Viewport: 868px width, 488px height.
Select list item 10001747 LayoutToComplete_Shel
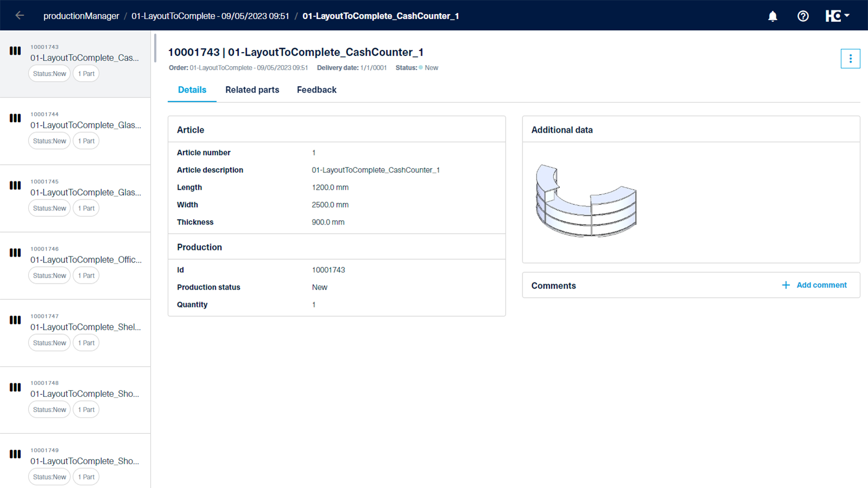click(75, 333)
